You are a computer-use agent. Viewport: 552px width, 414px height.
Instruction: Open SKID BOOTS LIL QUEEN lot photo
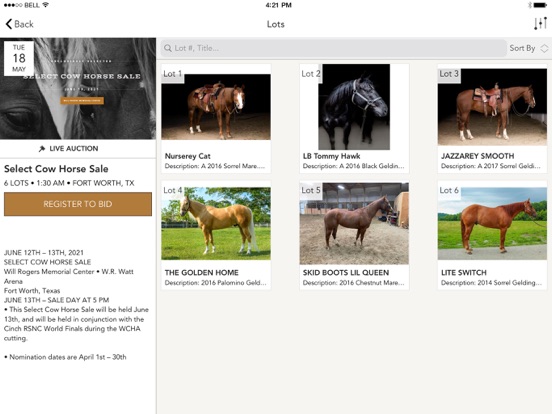pyautogui.click(x=354, y=224)
